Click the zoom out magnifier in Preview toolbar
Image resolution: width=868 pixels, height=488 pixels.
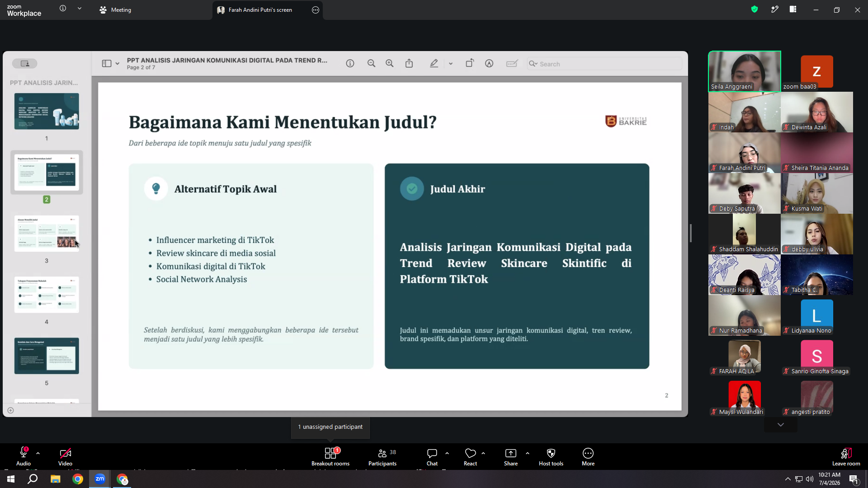click(x=371, y=64)
